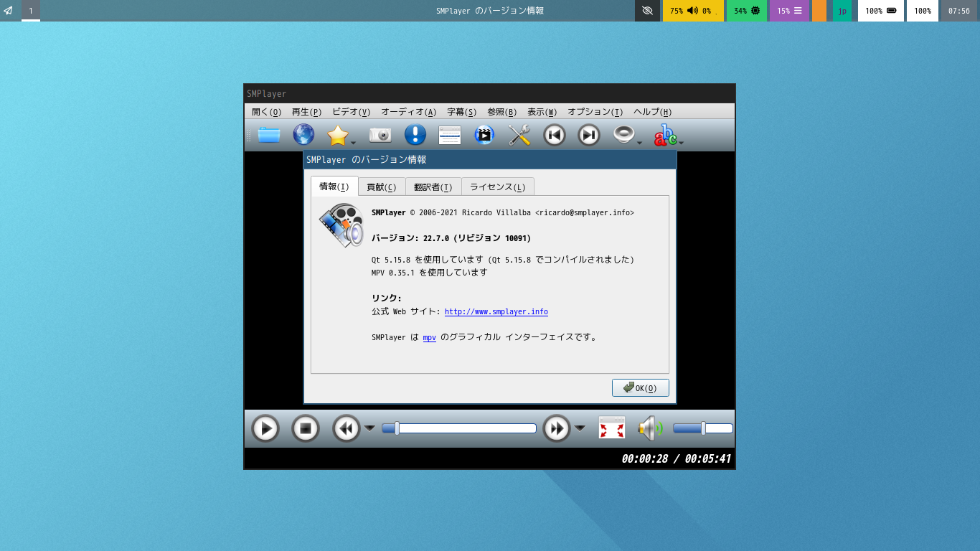This screenshot has height=551, width=980.
Task: Click the 100% battery indicator
Action: tap(881, 11)
